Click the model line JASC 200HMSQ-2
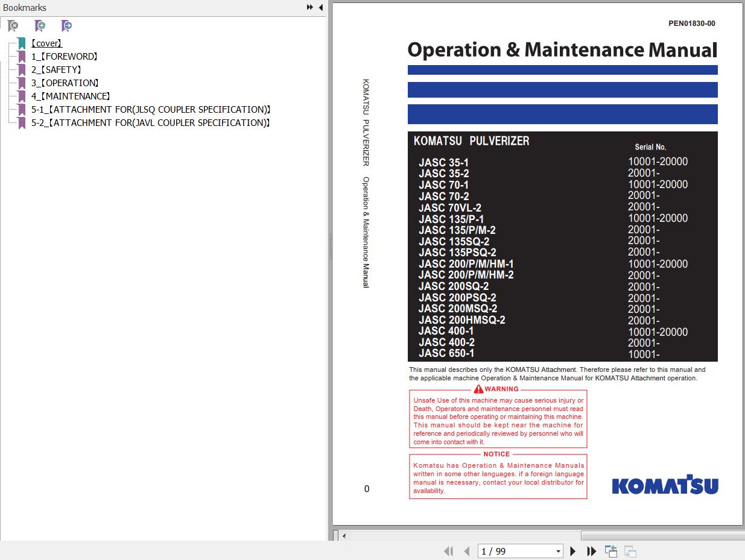 click(462, 320)
